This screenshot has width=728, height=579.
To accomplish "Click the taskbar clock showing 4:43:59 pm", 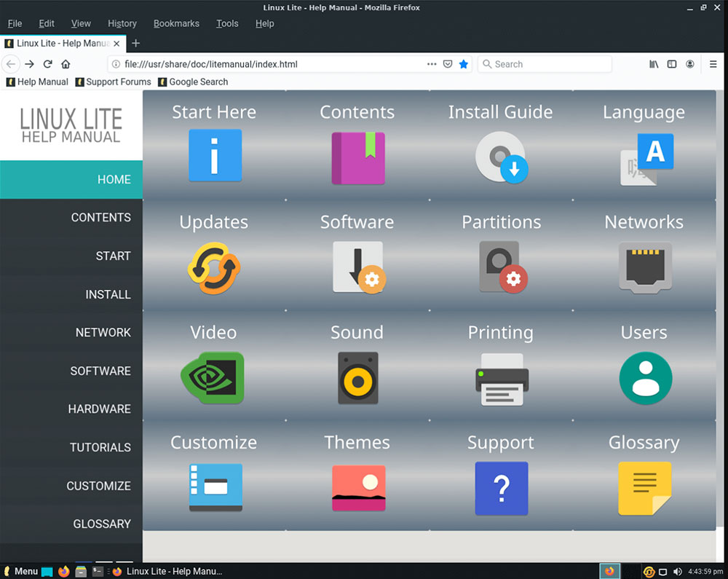I will (x=705, y=572).
